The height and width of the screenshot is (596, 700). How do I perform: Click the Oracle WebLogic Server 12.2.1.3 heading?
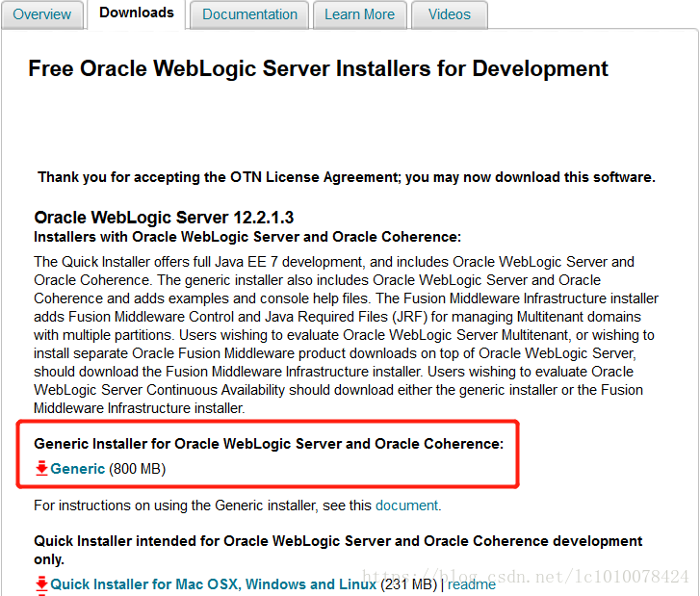click(164, 218)
